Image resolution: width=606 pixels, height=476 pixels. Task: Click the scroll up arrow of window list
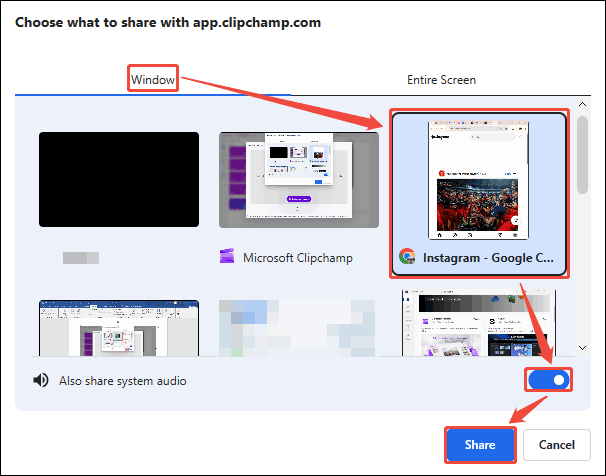point(582,104)
